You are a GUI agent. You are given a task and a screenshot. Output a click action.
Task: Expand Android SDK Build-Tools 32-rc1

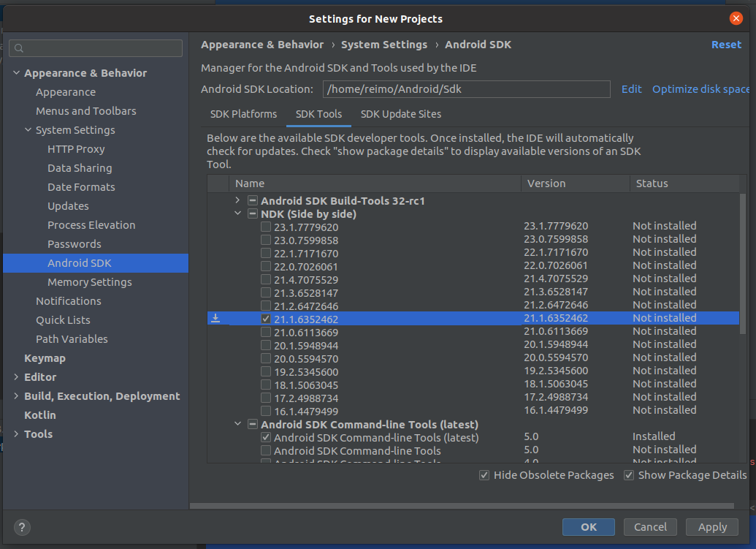pos(237,200)
